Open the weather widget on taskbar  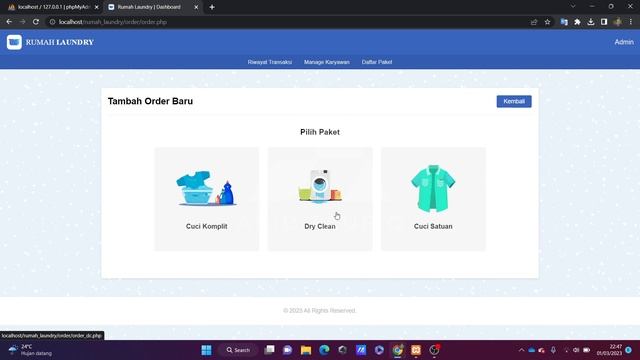tap(31, 350)
